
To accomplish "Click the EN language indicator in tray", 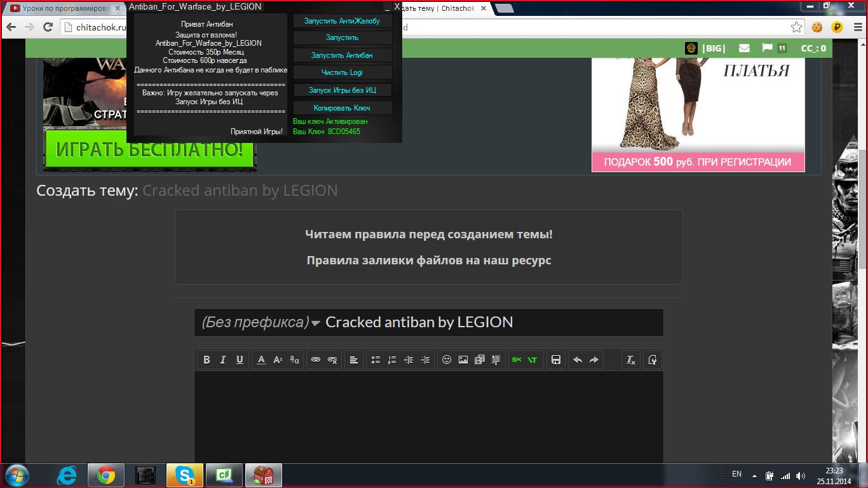I will [x=737, y=474].
